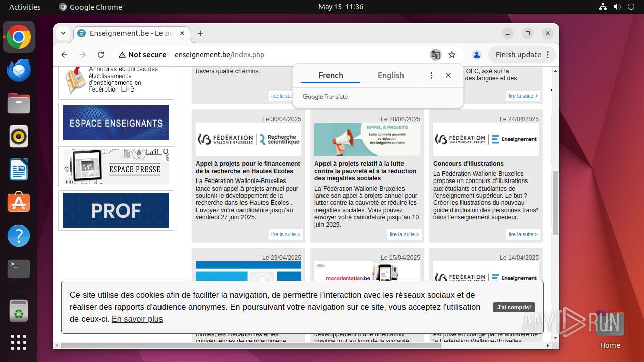Click lire la suite under Concours d'illustrations
Viewport: 644px width, 362px height.
click(x=523, y=234)
